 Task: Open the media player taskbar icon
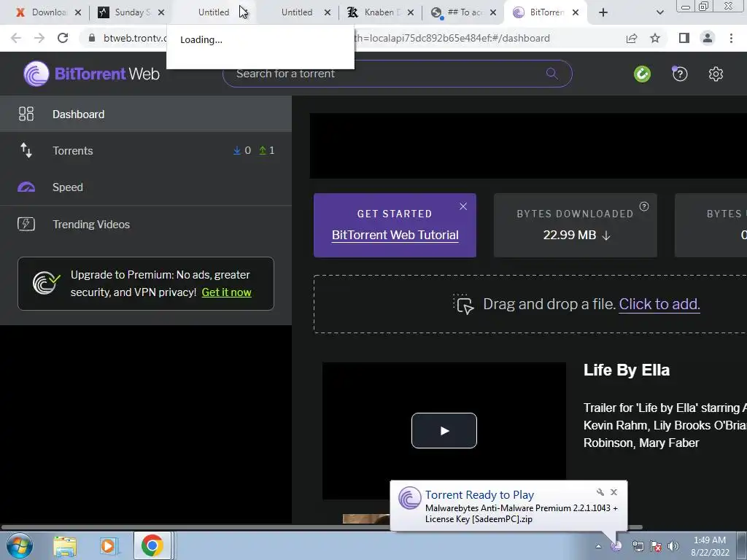(x=108, y=546)
